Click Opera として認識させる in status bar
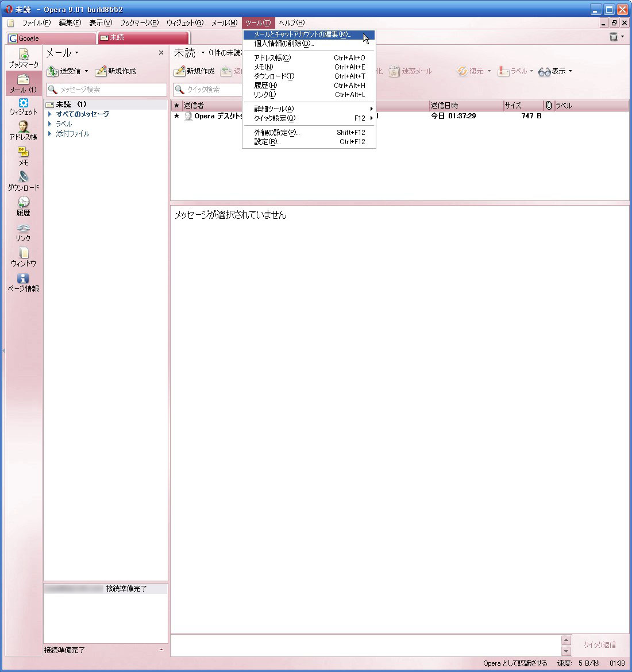Image resolution: width=632 pixels, height=672 pixels. (515, 663)
